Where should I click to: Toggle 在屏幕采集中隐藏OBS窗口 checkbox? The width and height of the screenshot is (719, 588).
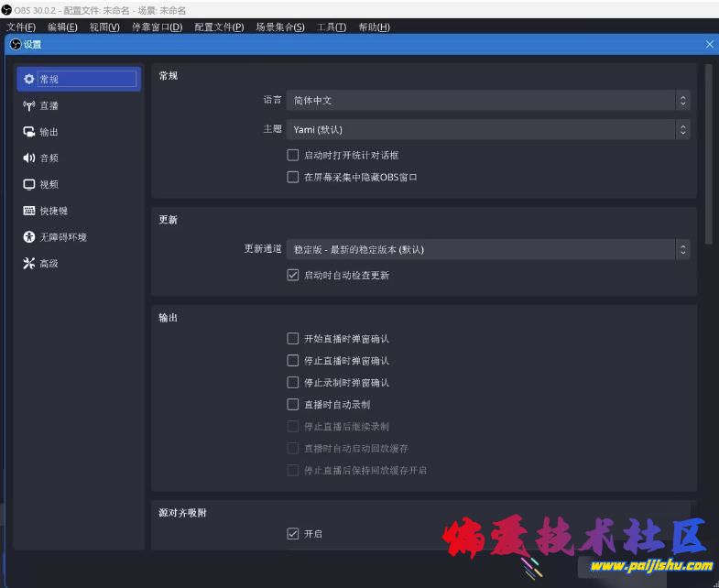coord(293,177)
